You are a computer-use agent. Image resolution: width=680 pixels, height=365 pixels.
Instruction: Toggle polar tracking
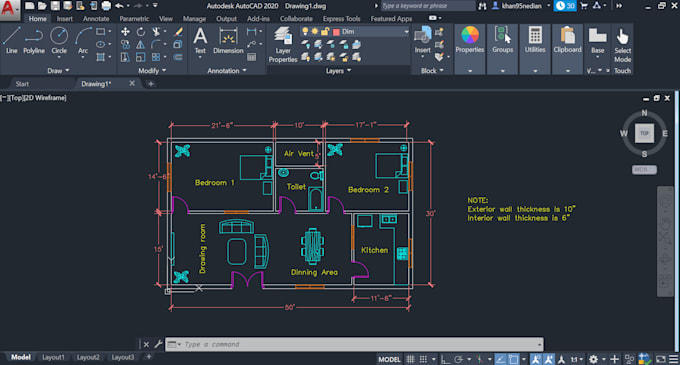tap(458, 359)
